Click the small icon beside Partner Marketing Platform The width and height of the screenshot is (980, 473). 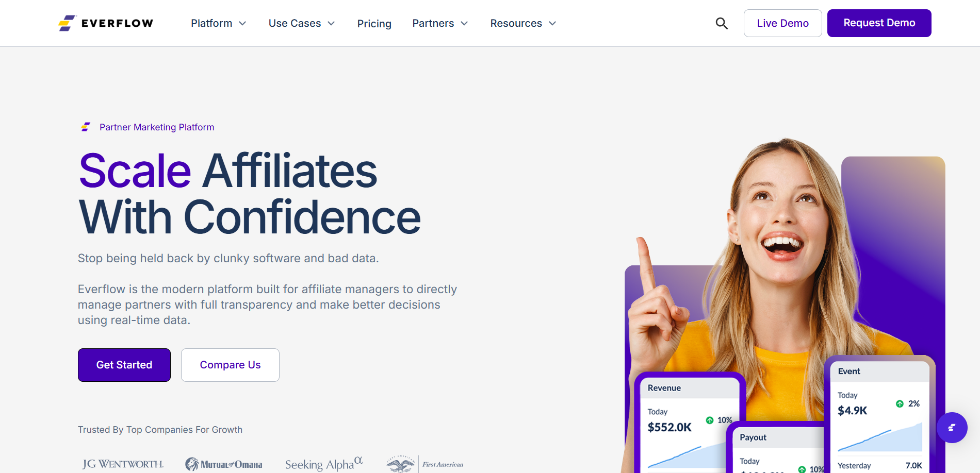point(86,127)
